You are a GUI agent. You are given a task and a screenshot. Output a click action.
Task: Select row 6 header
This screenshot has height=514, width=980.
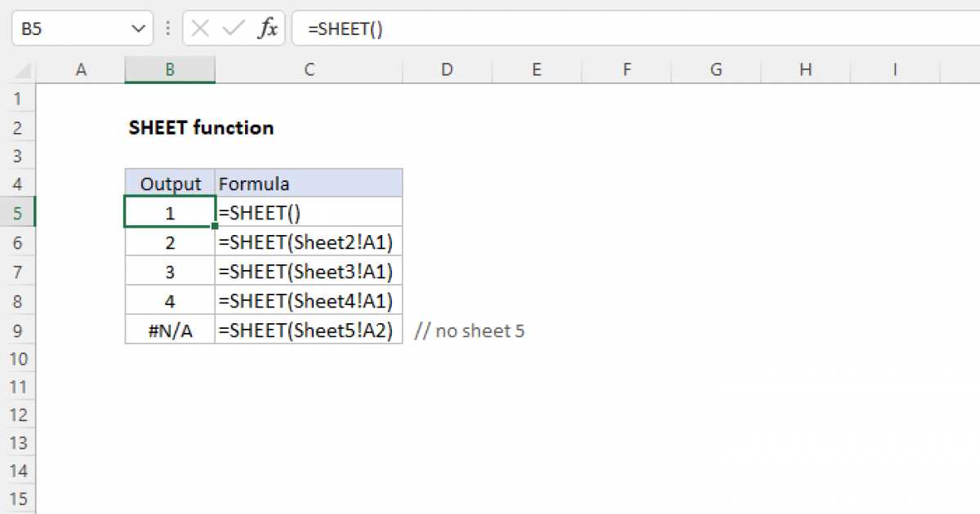[x=18, y=241]
